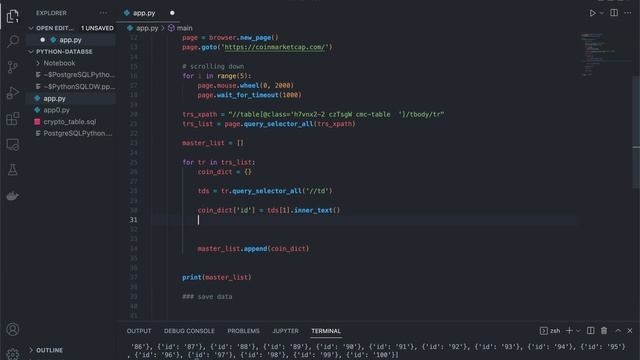Image resolution: width=640 pixels, height=360 pixels.
Task: Open the Run and Debug view
Action: tap(13, 93)
